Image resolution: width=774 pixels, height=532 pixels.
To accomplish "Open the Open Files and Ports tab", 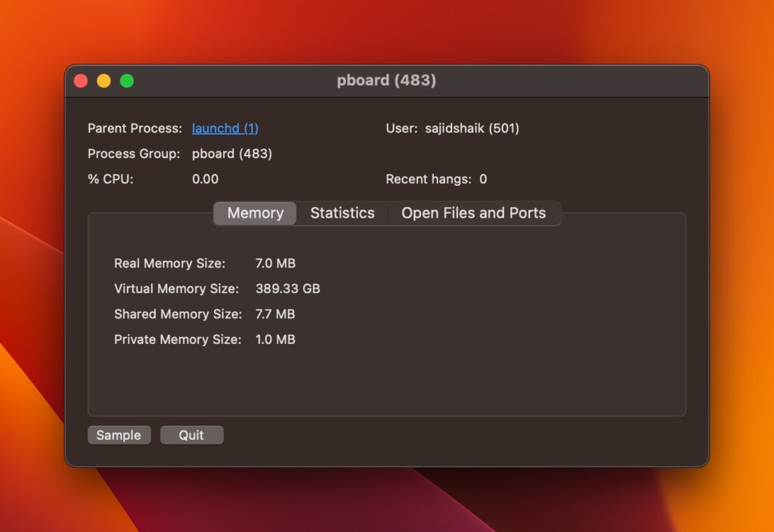I will pos(473,213).
